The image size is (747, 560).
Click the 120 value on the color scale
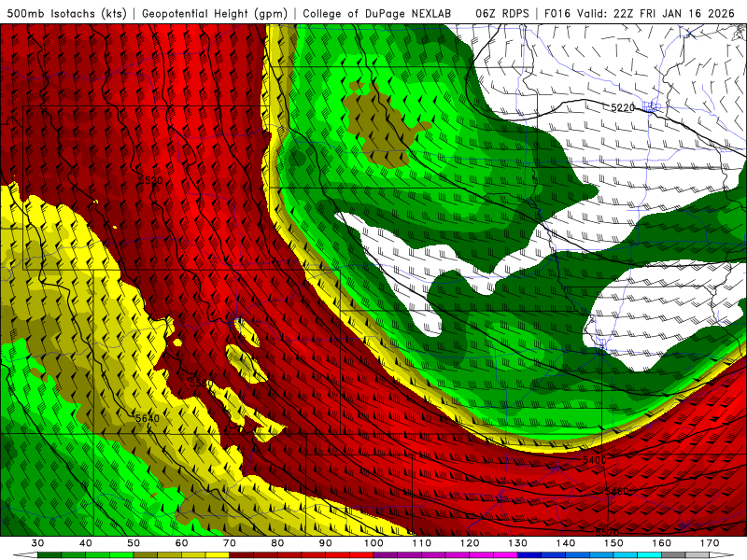tap(470, 543)
